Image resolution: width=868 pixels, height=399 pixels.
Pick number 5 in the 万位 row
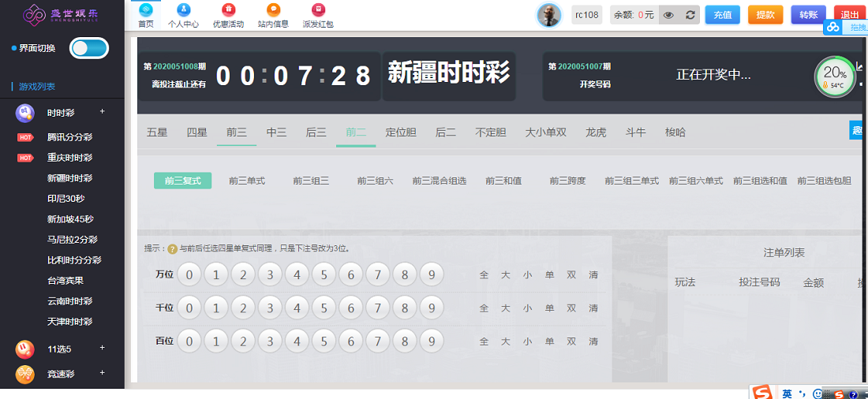click(x=324, y=274)
